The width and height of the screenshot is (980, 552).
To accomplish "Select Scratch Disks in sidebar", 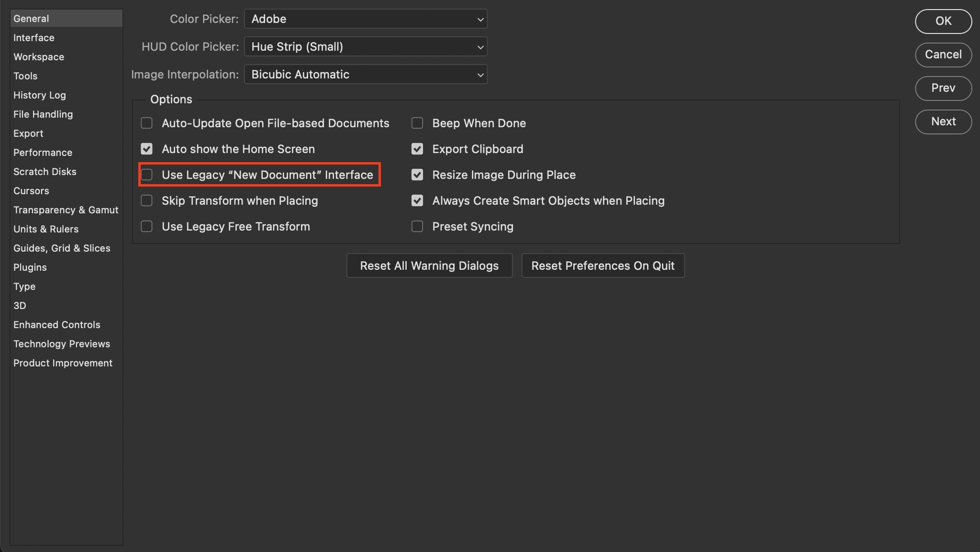I will pyautogui.click(x=45, y=172).
